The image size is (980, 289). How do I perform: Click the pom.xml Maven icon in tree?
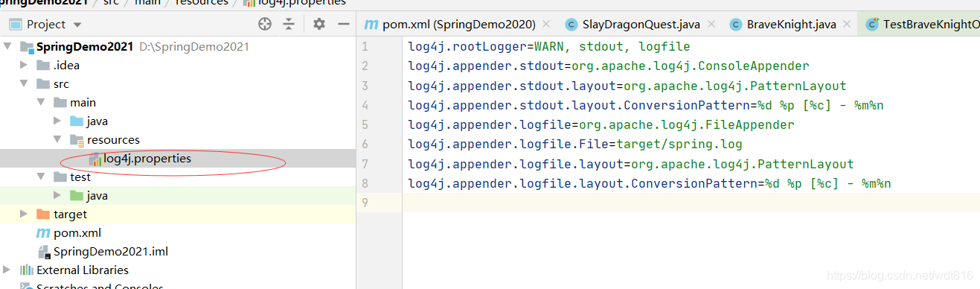click(43, 233)
